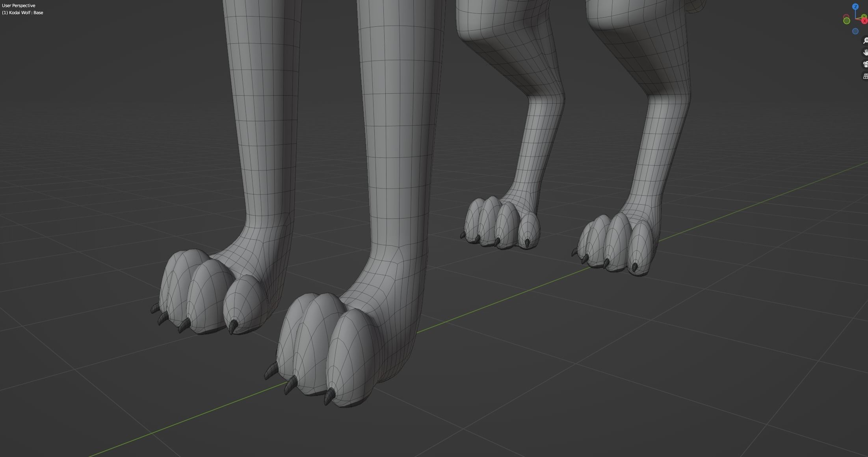Toggle the camera view gizmo

pyautogui.click(x=866, y=64)
